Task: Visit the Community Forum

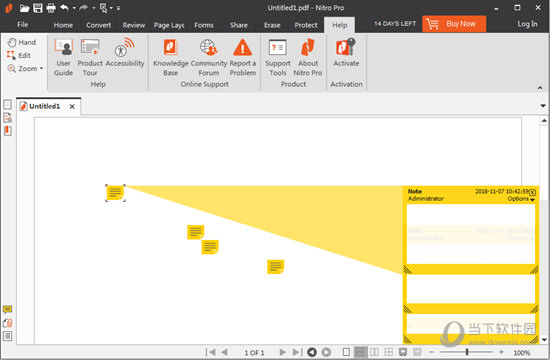Action: (209, 57)
